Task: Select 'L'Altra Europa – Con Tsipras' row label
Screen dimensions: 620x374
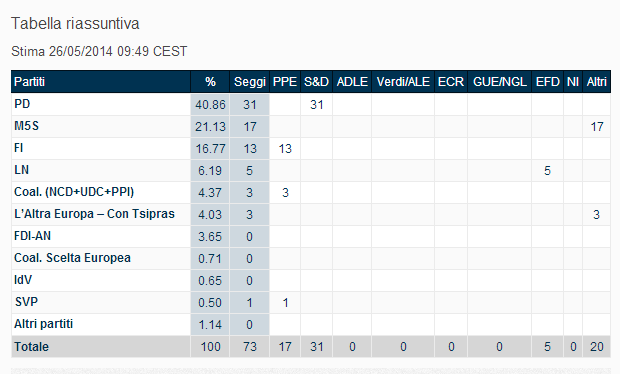Action: [94, 214]
